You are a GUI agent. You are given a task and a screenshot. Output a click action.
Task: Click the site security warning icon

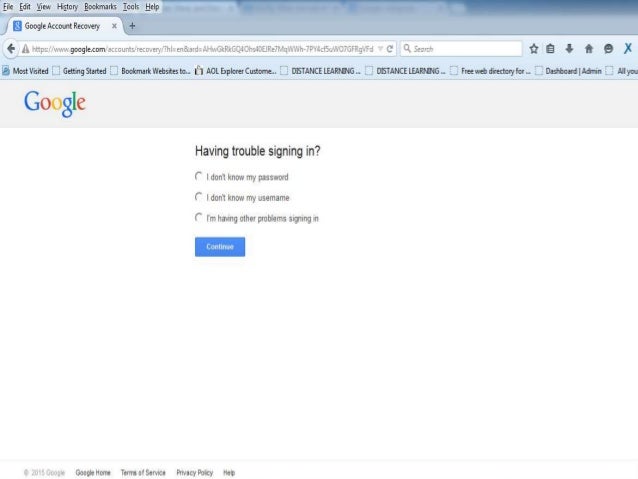tap(26, 49)
